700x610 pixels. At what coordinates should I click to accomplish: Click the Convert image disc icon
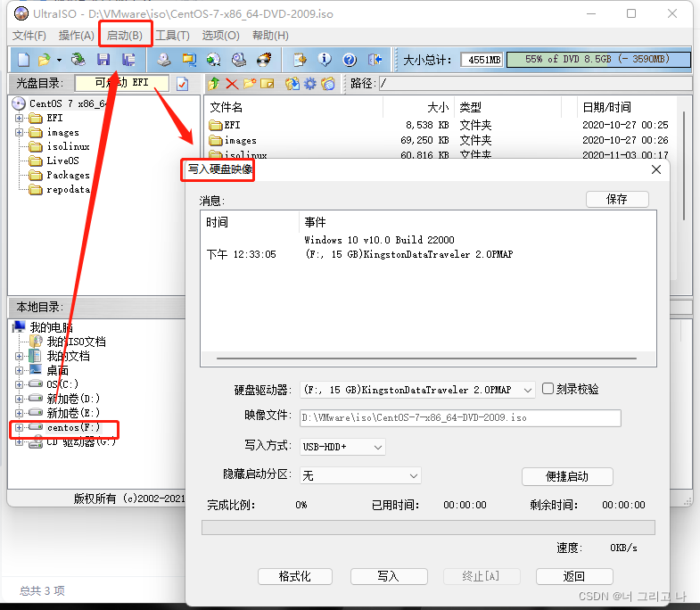pyautogui.click(x=214, y=60)
